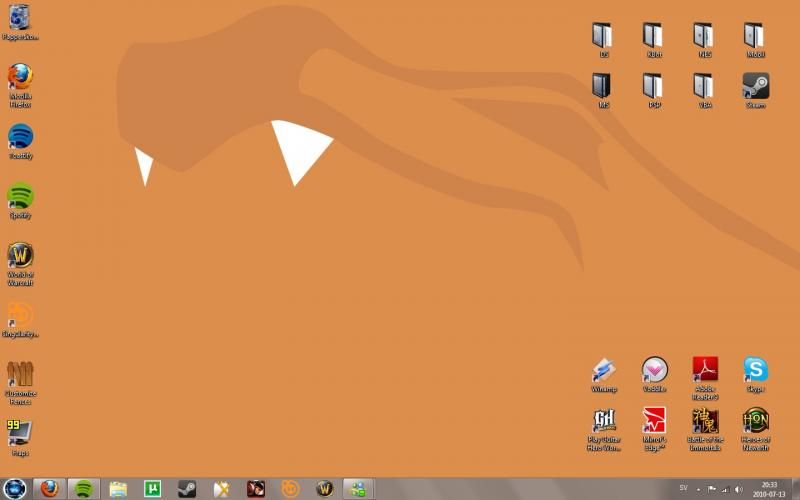Open Windows Explorer from the taskbar
This screenshot has width=800, height=500.
click(x=119, y=489)
